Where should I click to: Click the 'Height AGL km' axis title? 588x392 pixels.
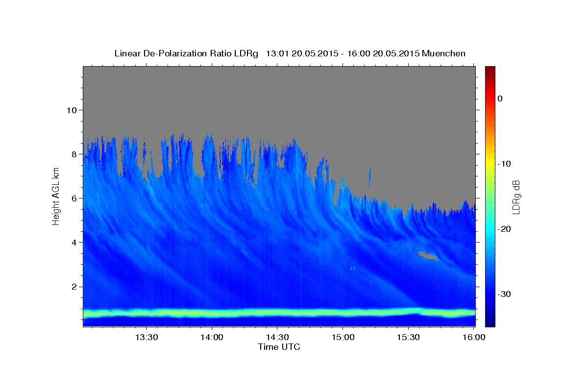(x=56, y=196)
